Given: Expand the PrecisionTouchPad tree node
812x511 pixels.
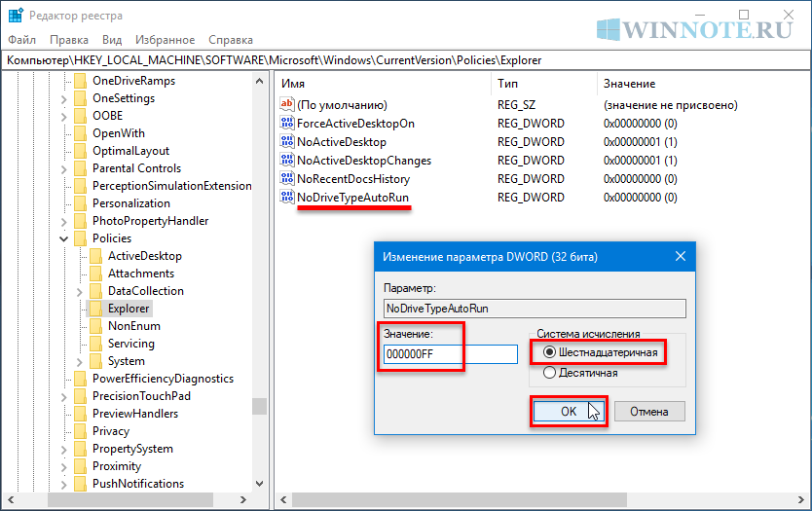Looking at the screenshot, I should [x=63, y=397].
